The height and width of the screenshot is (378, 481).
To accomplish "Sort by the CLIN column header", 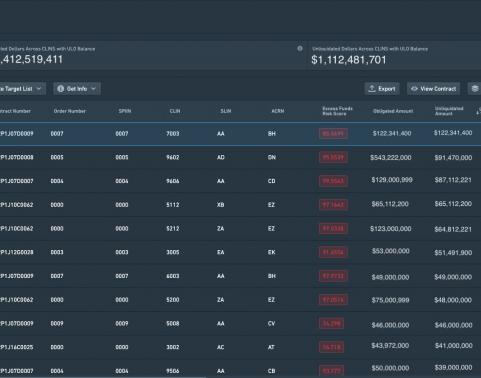I will click(x=175, y=111).
